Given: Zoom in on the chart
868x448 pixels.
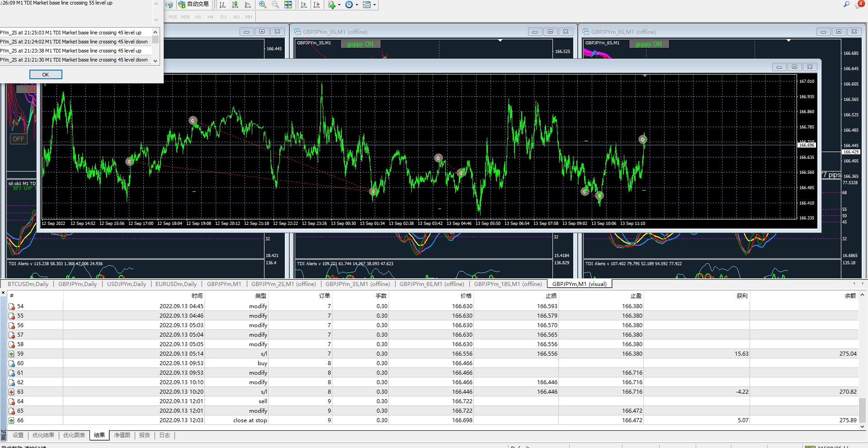Looking at the screenshot, I should click(x=263, y=5).
